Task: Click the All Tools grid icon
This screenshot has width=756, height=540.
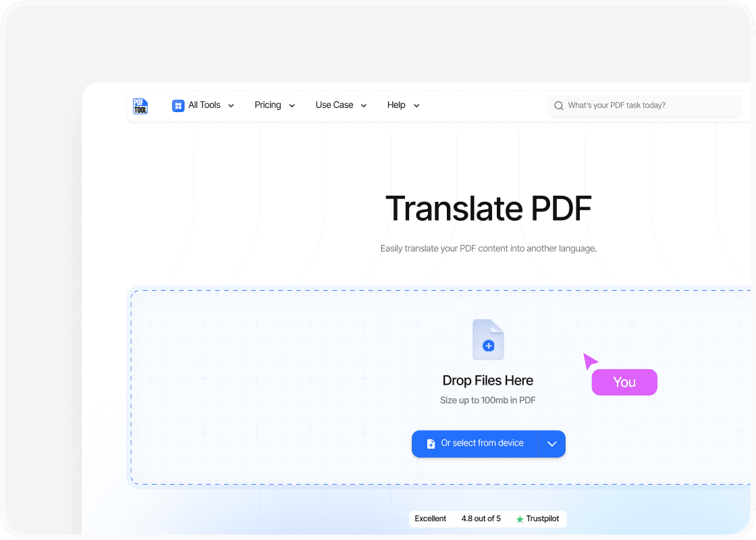Action: click(x=178, y=105)
